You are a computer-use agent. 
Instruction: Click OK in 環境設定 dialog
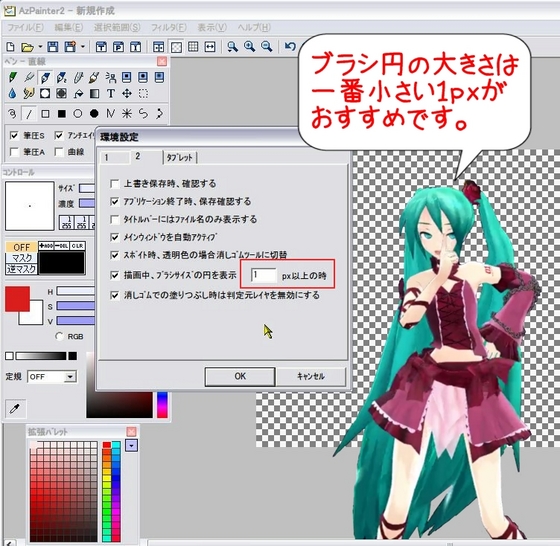click(240, 376)
